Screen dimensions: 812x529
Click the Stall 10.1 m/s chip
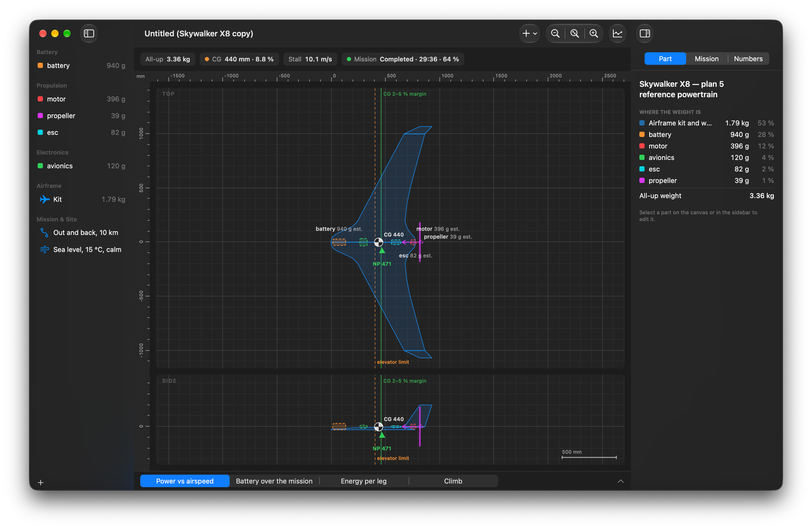point(310,59)
